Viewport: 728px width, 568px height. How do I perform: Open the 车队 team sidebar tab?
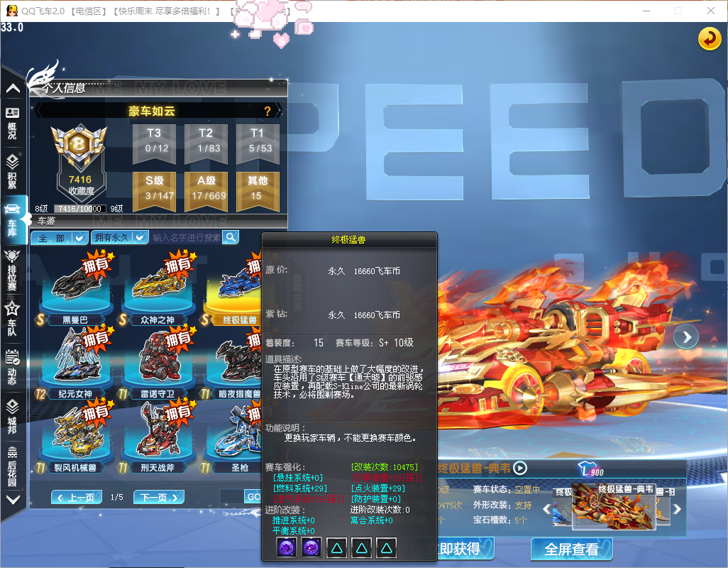coord(13,318)
